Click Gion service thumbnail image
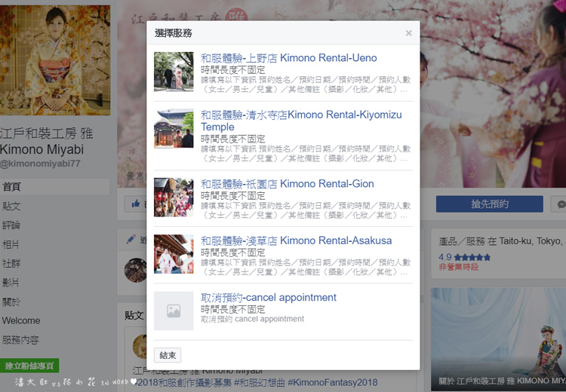The image size is (566, 392). 174,198
